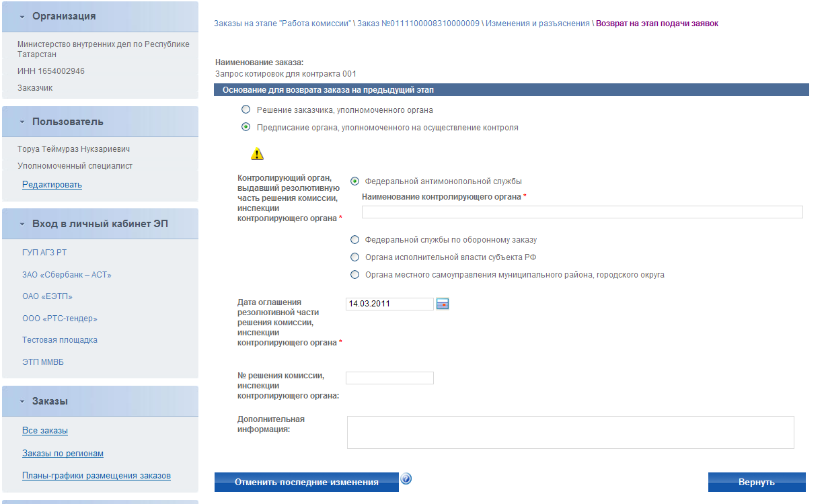The height and width of the screenshot is (504, 826).
Task: Click text "Уполномоченный специалист"
Action: pyautogui.click(x=75, y=166)
